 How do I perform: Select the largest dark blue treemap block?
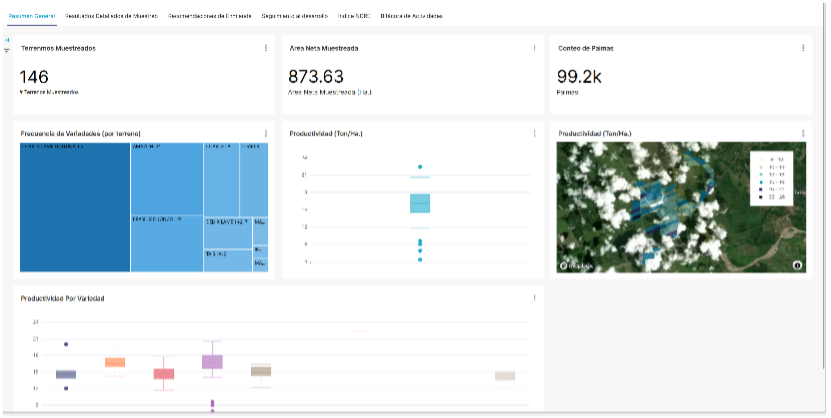75,207
